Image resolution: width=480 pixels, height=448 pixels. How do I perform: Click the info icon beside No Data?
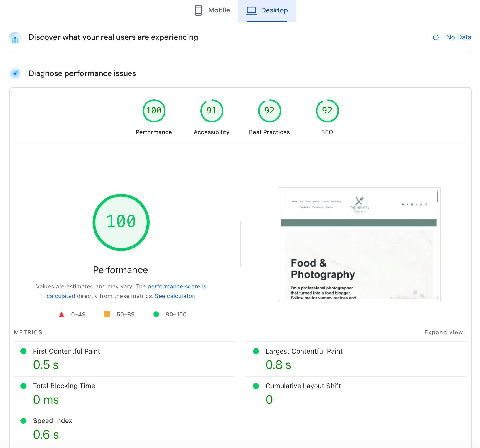point(436,37)
